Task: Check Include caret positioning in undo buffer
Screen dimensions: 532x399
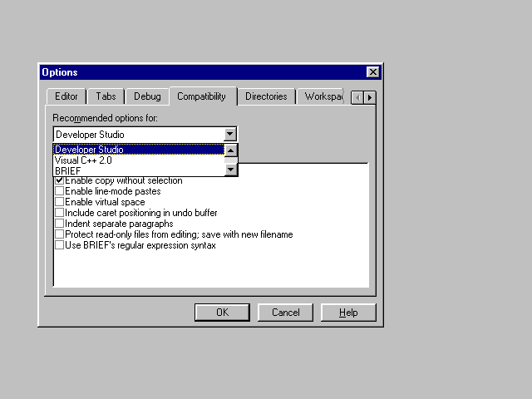Action: click(59, 213)
